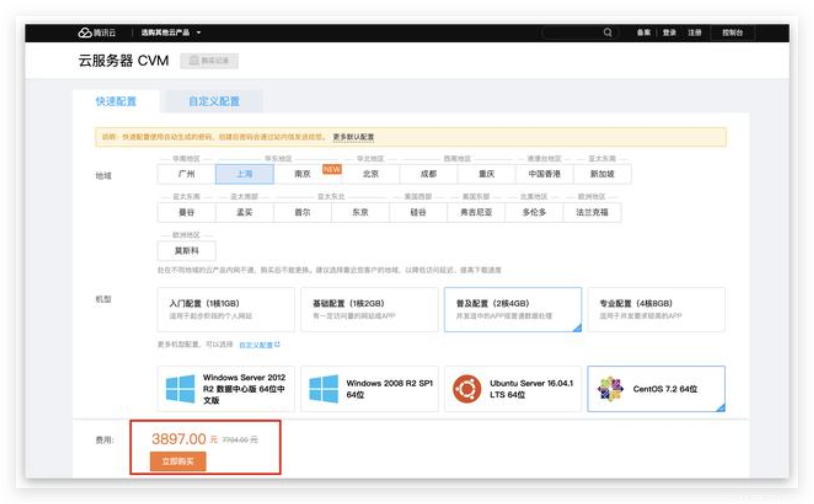This screenshot has width=814, height=504.
Task: Select 广州 region option
Action: point(186,174)
